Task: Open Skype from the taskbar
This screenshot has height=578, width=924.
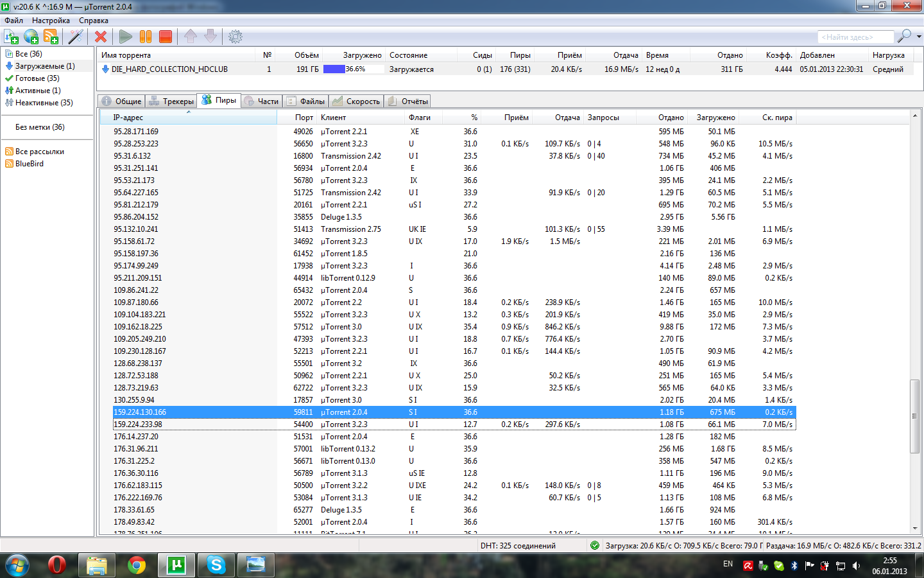Action: point(216,565)
